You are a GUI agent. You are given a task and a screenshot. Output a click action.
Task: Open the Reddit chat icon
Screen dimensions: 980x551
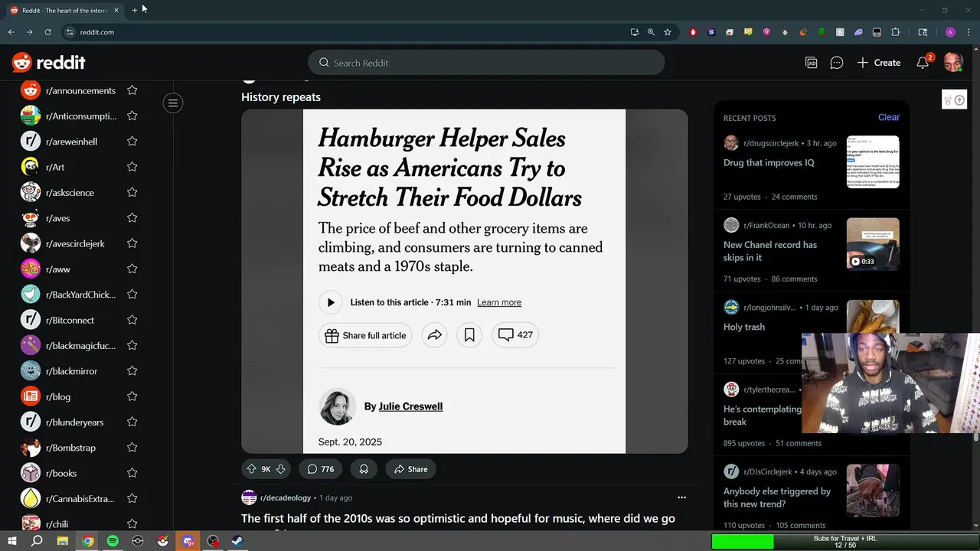click(x=837, y=63)
